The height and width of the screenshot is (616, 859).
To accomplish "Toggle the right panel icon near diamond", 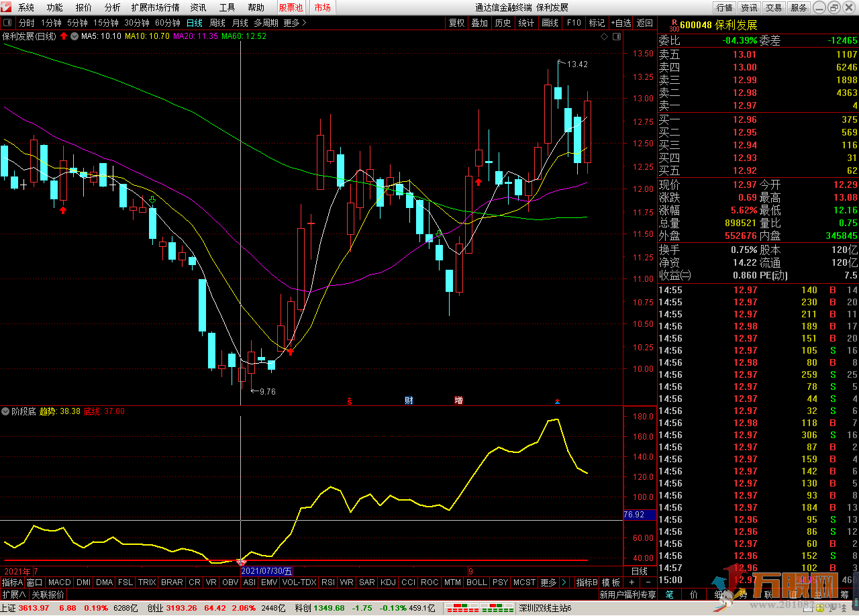I will click(x=616, y=36).
